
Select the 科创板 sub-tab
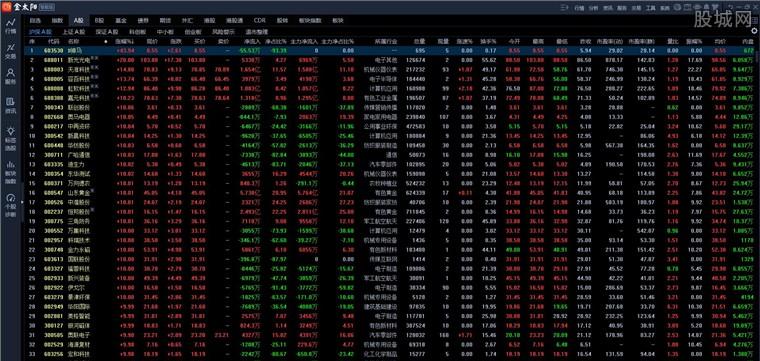[137, 31]
